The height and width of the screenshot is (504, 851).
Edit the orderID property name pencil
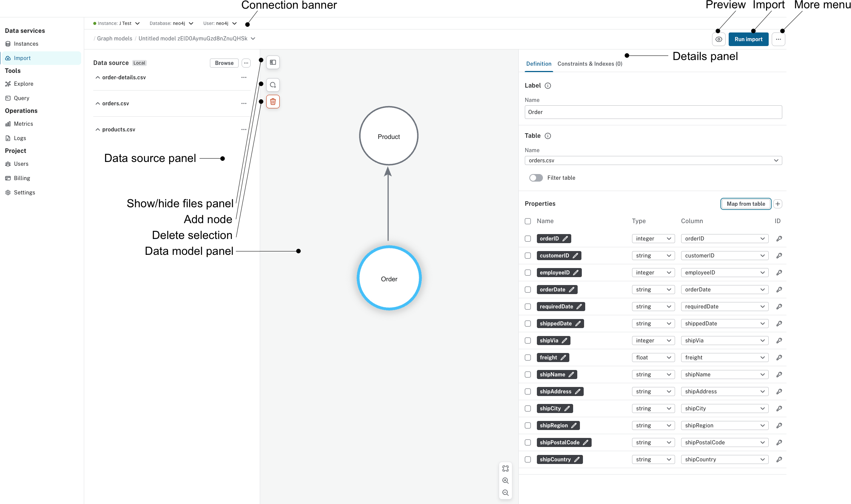(565, 239)
